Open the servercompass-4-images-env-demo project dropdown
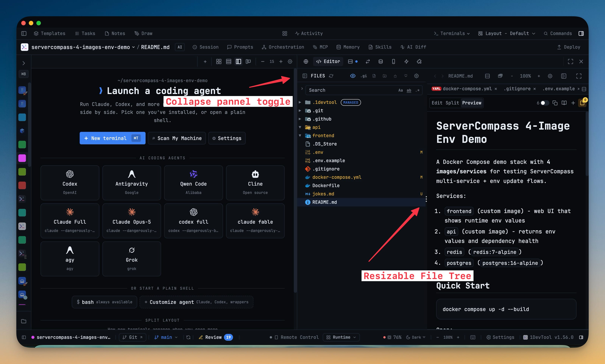605x364 pixels. click(83, 47)
